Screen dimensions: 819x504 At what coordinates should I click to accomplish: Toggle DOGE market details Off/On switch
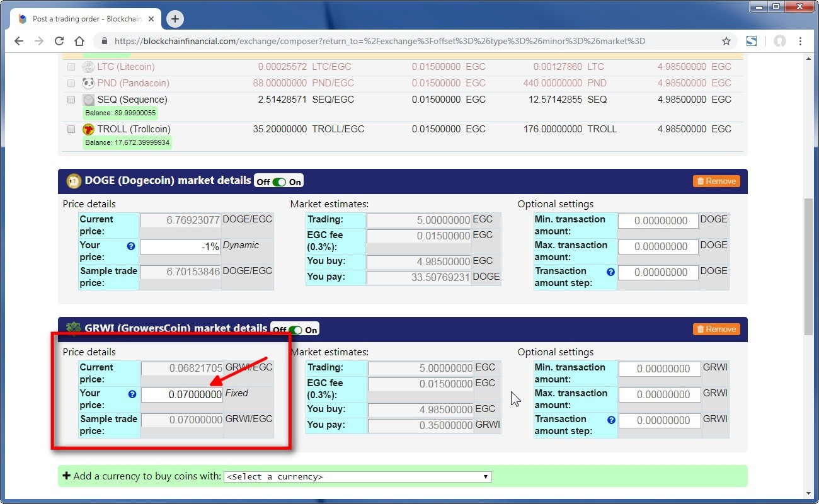click(x=279, y=181)
